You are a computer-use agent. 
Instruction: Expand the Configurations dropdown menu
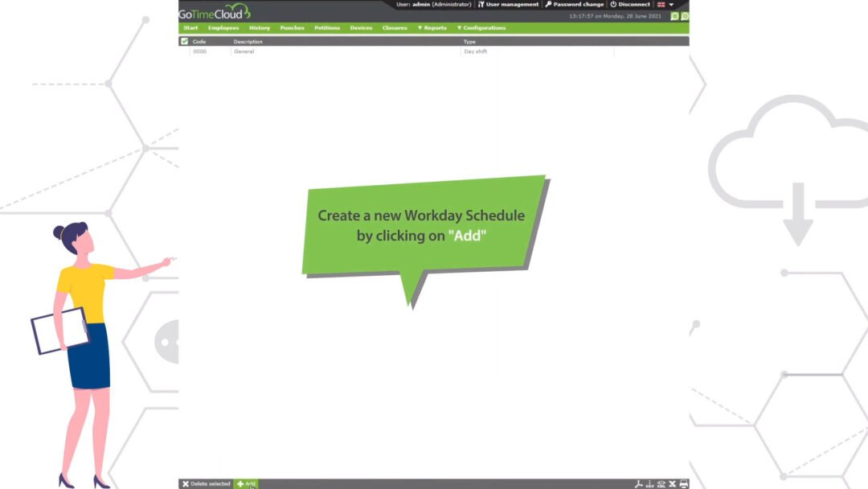click(x=481, y=28)
